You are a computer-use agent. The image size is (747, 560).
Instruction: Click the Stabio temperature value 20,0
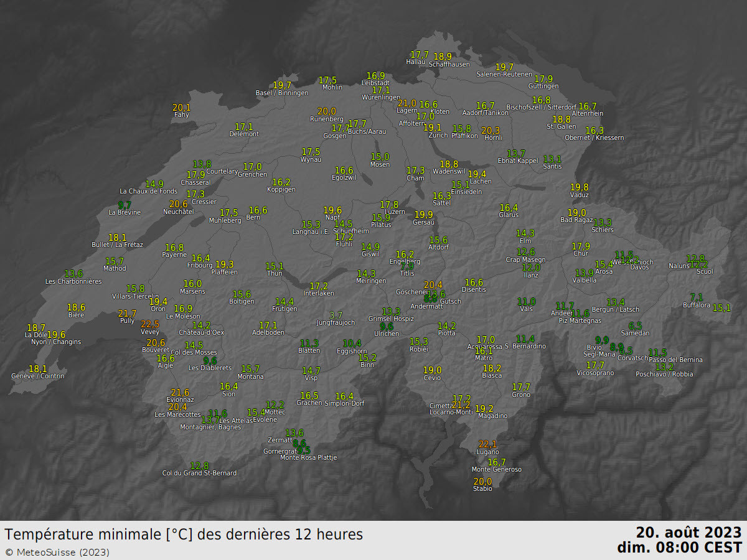point(482,482)
